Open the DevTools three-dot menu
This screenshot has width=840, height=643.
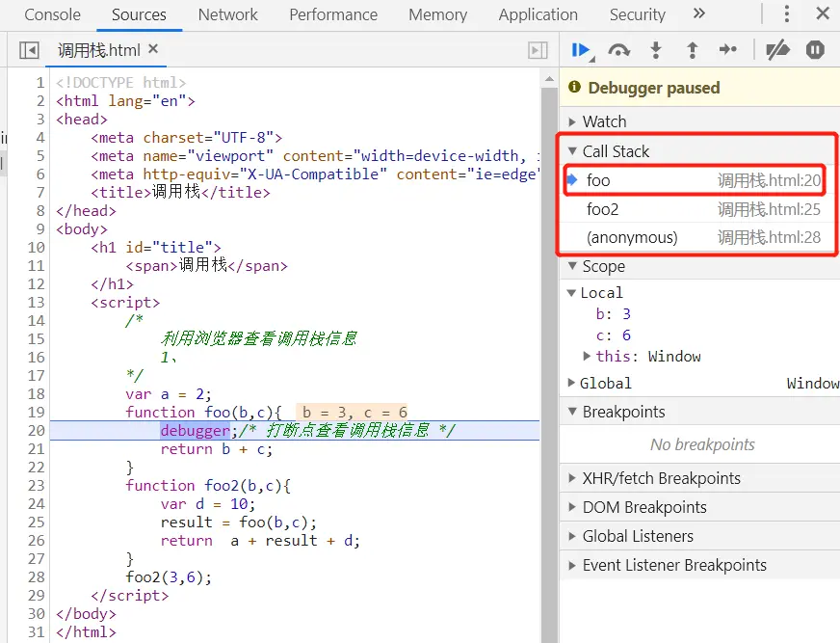coord(787,14)
